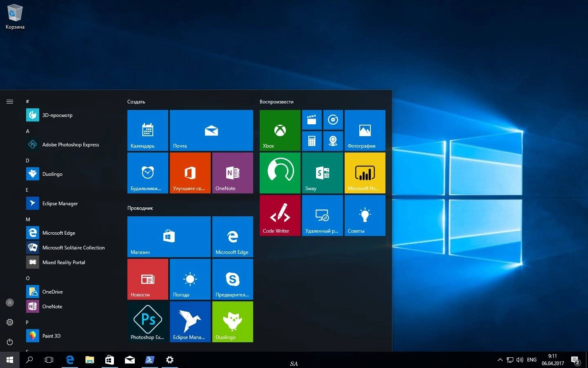Image resolution: width=588 pixels, height=368 pixels.
Task: Open File Explorer from the taskbar
Action: point(90,360)
